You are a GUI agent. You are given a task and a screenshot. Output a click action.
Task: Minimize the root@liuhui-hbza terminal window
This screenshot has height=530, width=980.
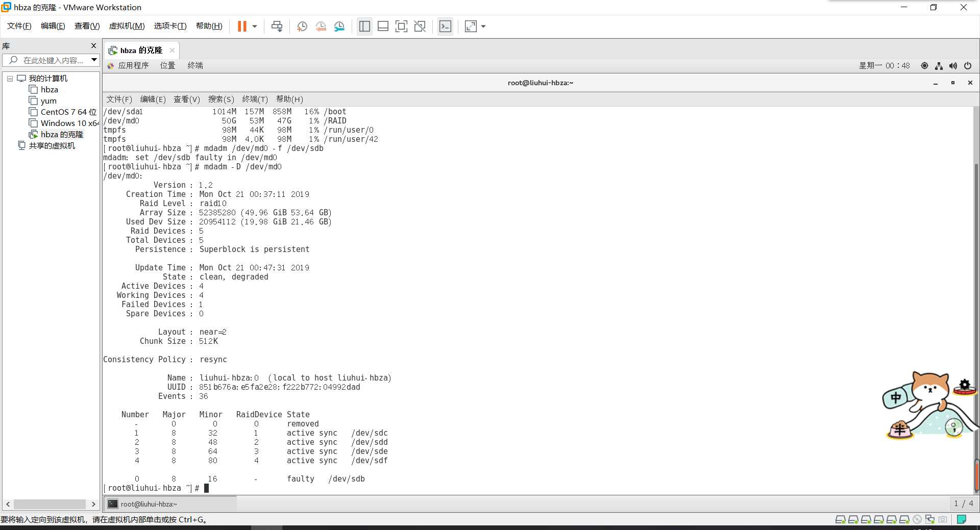tap(936, 83)
